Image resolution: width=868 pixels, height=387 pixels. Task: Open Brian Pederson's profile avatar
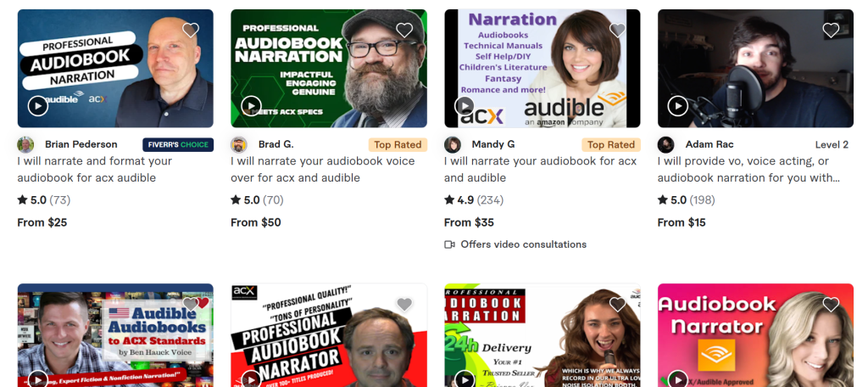(x=25, y=145)
